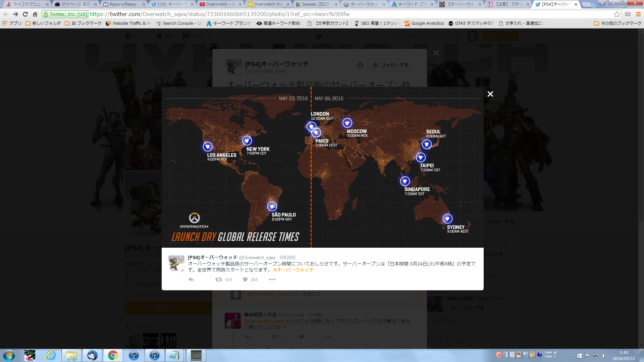Open the network icon in the tray
Screen dimensions: 644x362
point(596,356)
